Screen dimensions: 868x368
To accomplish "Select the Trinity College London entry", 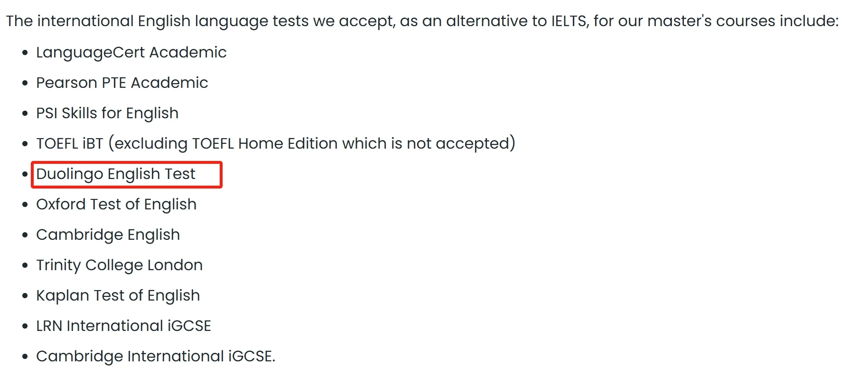I will [x=120, y=265].
